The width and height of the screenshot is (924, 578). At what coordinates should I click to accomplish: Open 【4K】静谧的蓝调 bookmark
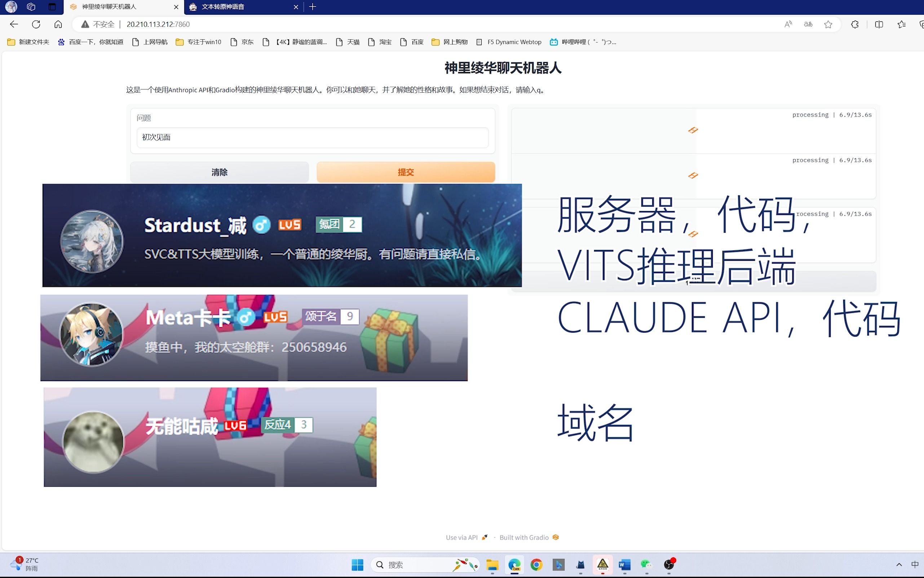pyautogui.click(x=295, y=42)
